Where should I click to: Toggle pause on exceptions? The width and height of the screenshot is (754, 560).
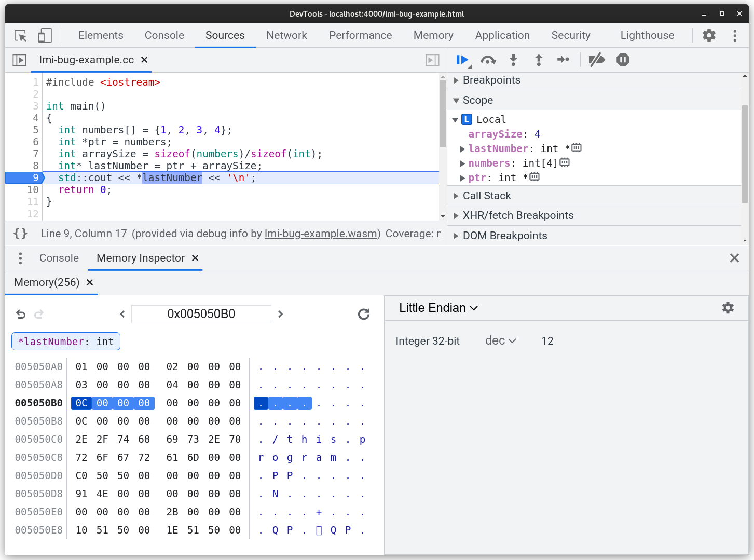[x=622, y=60]
